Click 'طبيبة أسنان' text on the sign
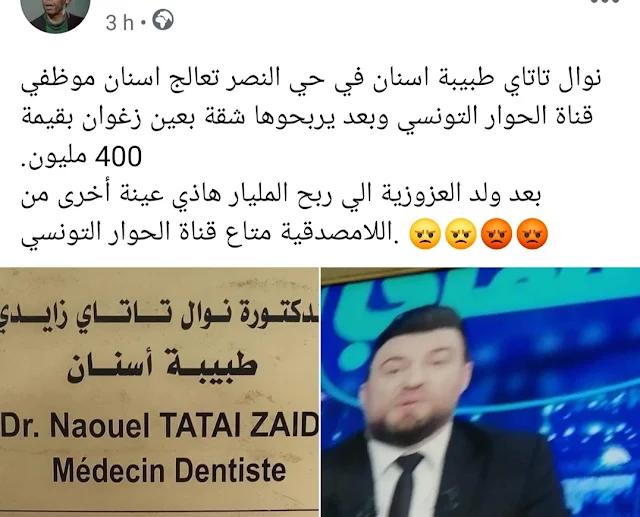640x517 pixels. [x=162, y=364]
